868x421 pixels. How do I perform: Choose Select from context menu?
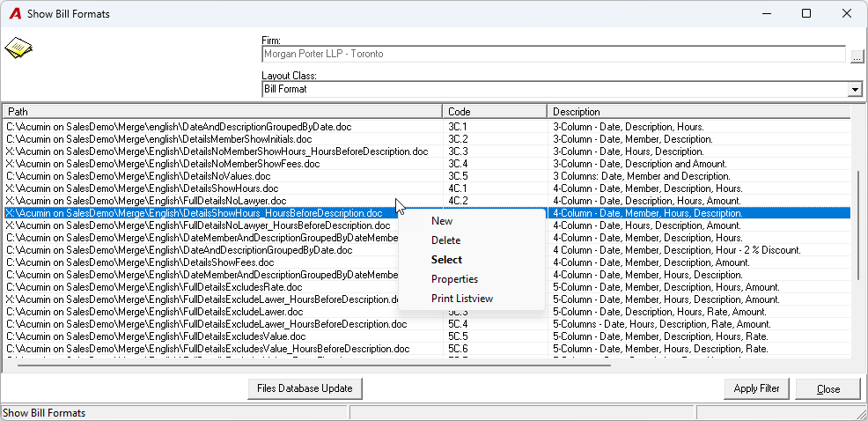446,260
